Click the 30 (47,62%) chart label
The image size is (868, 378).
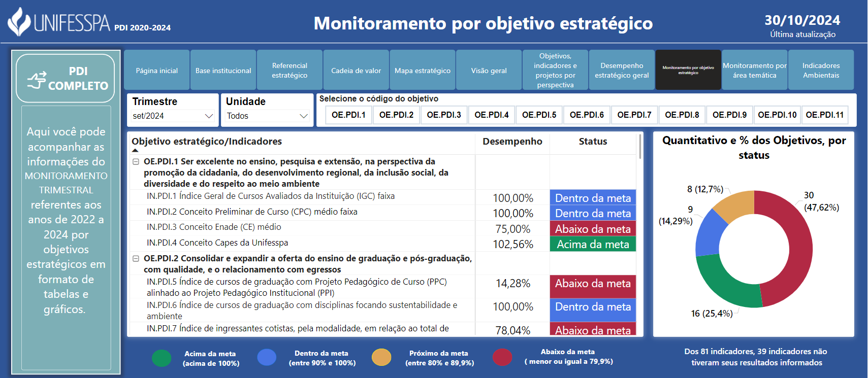[x=821, y=201]
